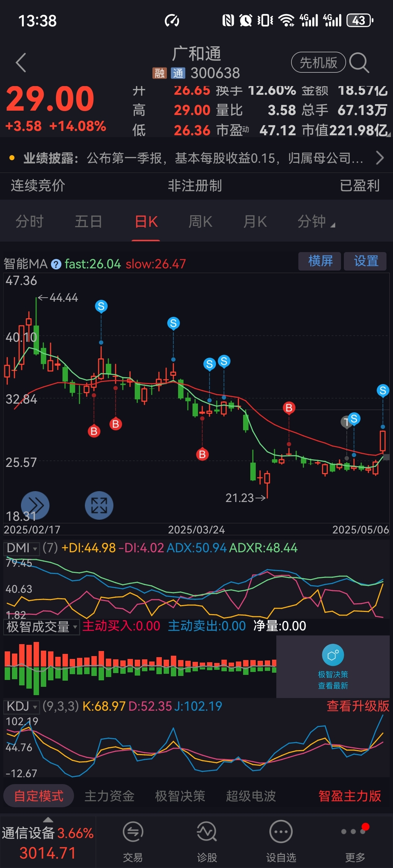Select the 五日 chart tab
393x868 pixels.
[88, 221]
